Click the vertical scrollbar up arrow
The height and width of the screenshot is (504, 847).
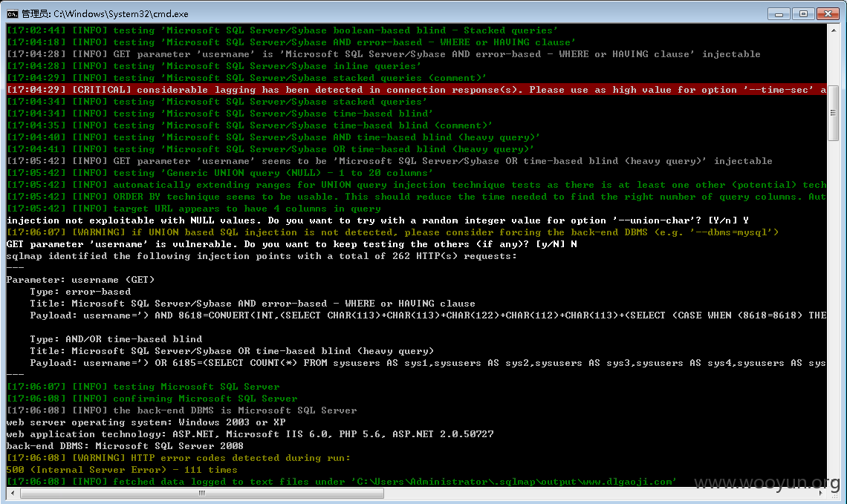point(833,30)
